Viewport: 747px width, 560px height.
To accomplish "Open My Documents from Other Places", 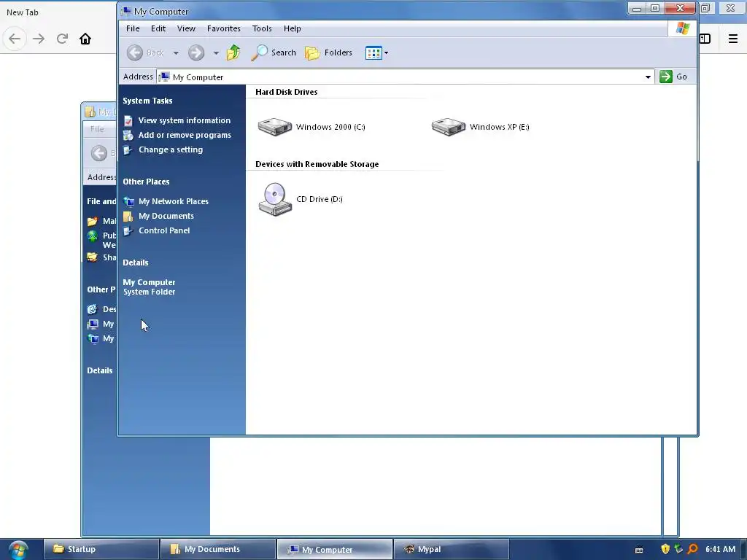I will click(166, 216).
